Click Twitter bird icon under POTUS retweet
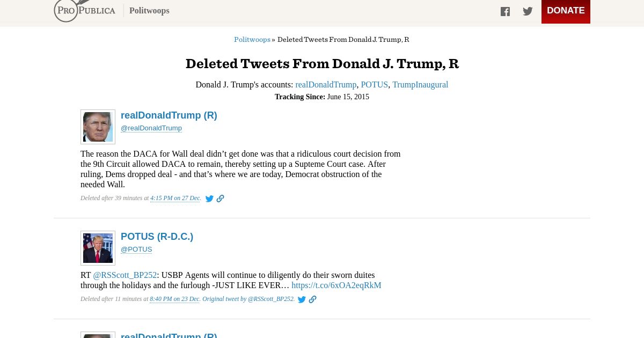644x338 pixels. [x=302, y=299]
